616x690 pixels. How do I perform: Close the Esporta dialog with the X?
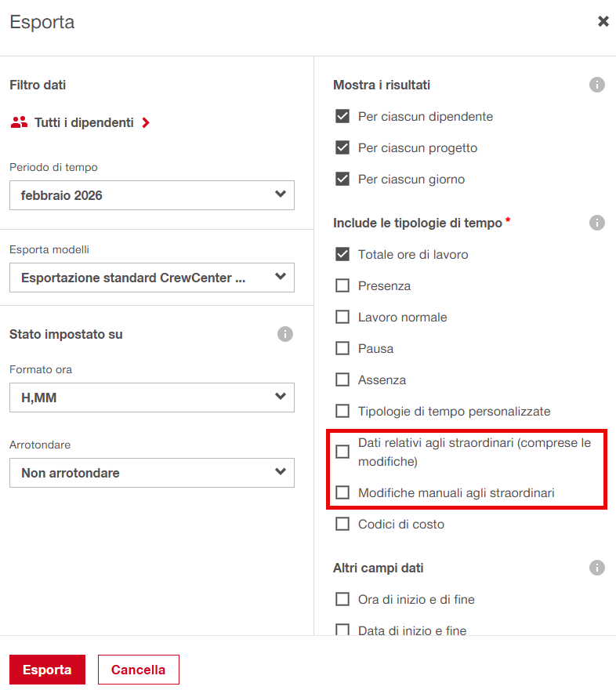tap(603, 22)
